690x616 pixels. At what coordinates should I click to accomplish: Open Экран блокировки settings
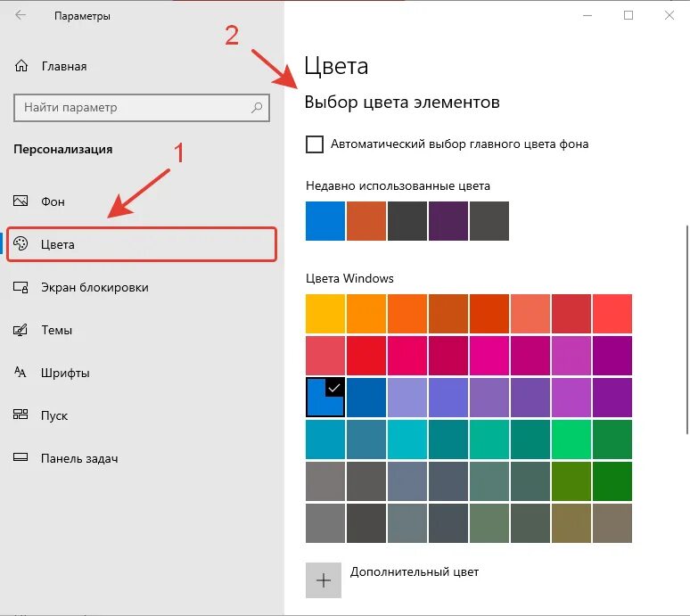(94, 287)
